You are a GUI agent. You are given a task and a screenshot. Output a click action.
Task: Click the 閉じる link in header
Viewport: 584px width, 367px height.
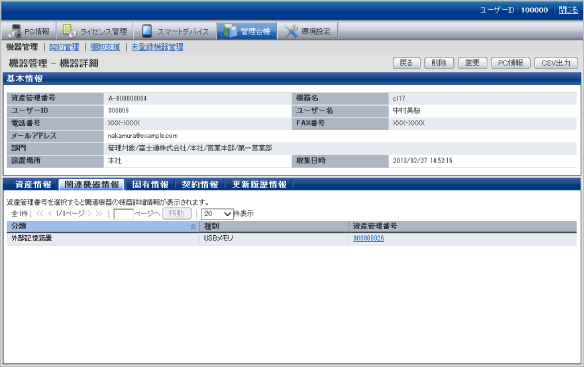coord(569,10)
